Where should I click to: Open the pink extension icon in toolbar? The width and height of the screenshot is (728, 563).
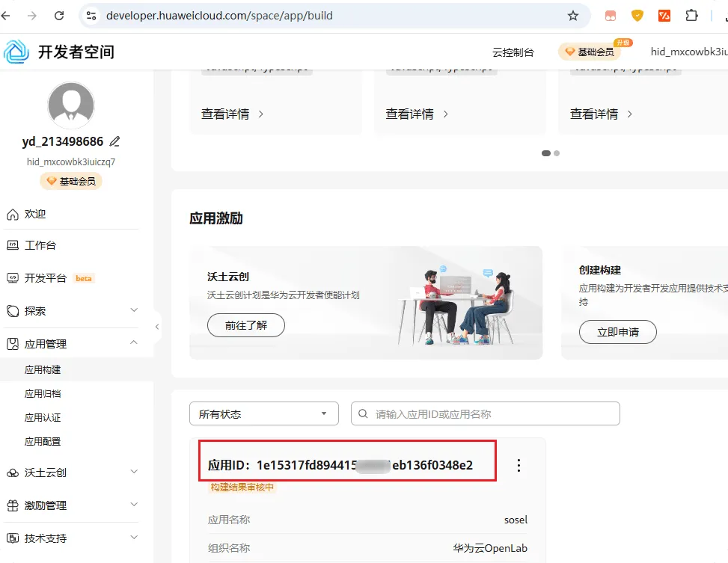point(610,16)
